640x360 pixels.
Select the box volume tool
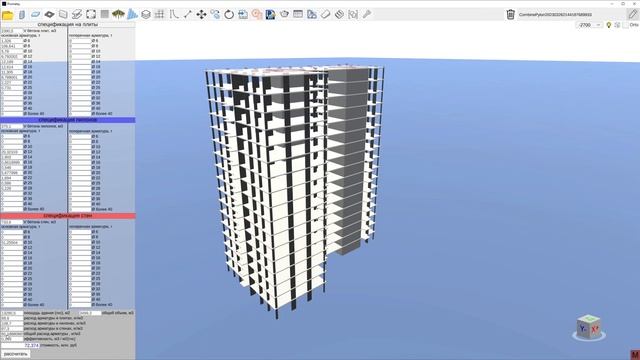click(63, 15)
